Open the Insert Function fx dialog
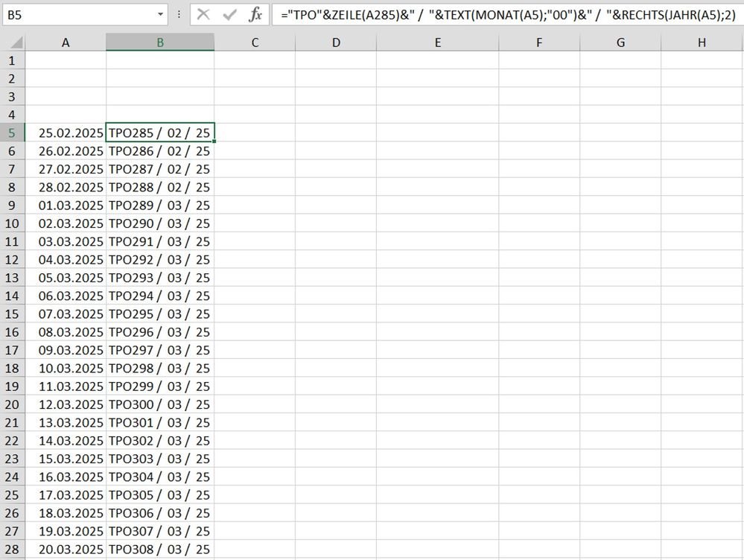Image resolution: width=744 pixels, height=560 pixels. point(255,15)
